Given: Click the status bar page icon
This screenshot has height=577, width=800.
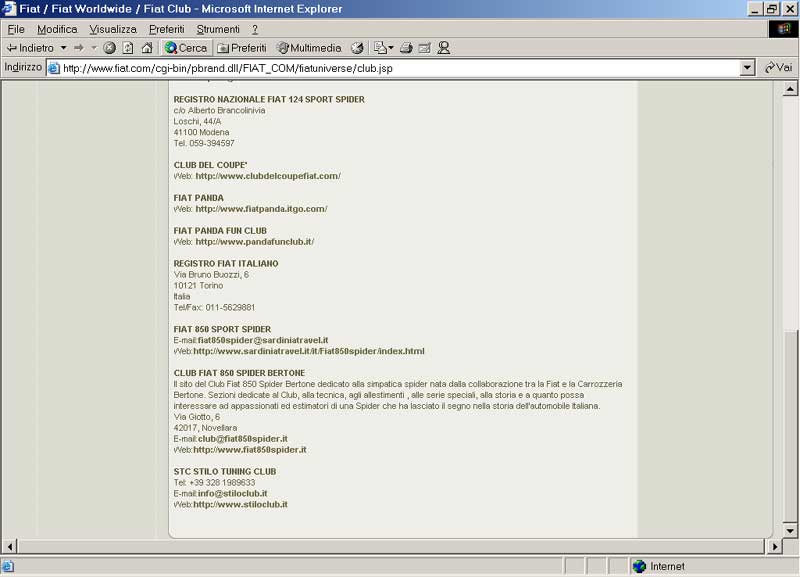Looking at the screenshot, I should 8,566.
